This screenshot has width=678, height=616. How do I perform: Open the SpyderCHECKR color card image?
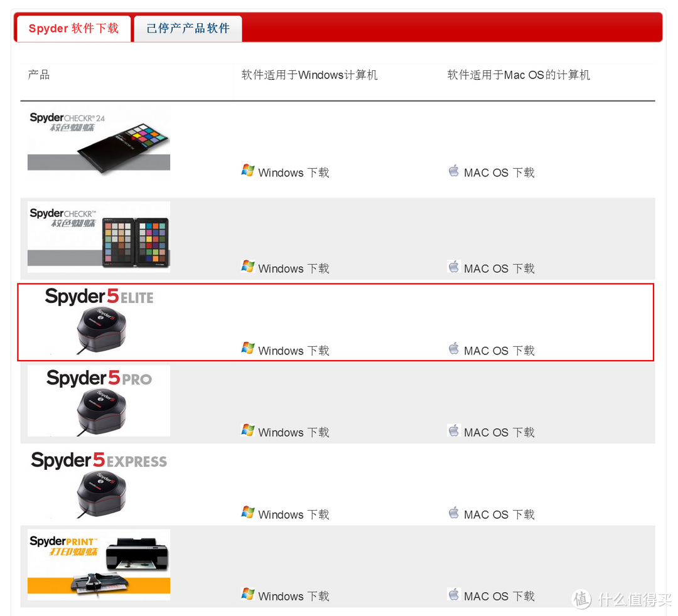tap(99, 236)
